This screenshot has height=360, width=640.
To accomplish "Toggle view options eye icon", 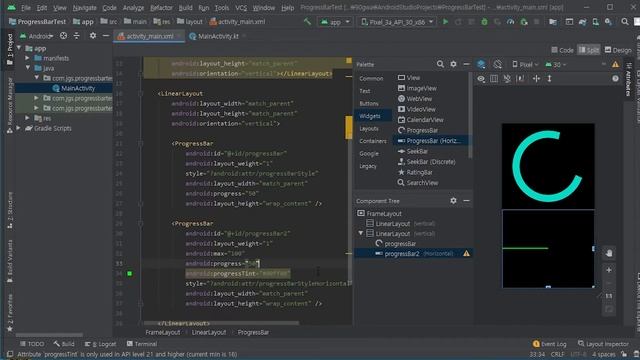I will click(481, 78).
